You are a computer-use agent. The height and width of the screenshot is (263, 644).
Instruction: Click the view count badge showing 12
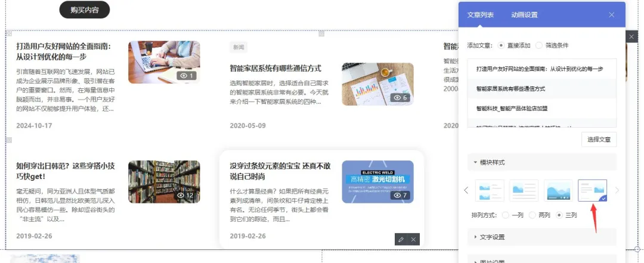point(185,195)
